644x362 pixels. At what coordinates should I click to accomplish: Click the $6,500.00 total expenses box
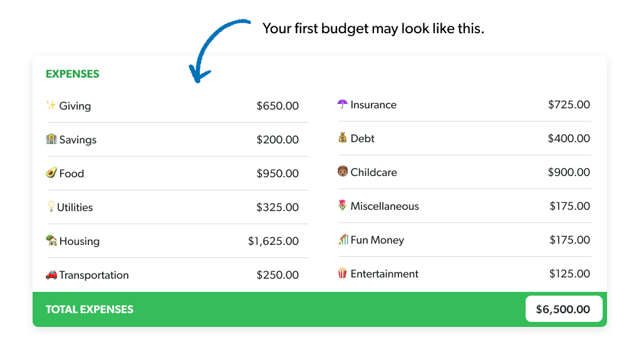563,309
